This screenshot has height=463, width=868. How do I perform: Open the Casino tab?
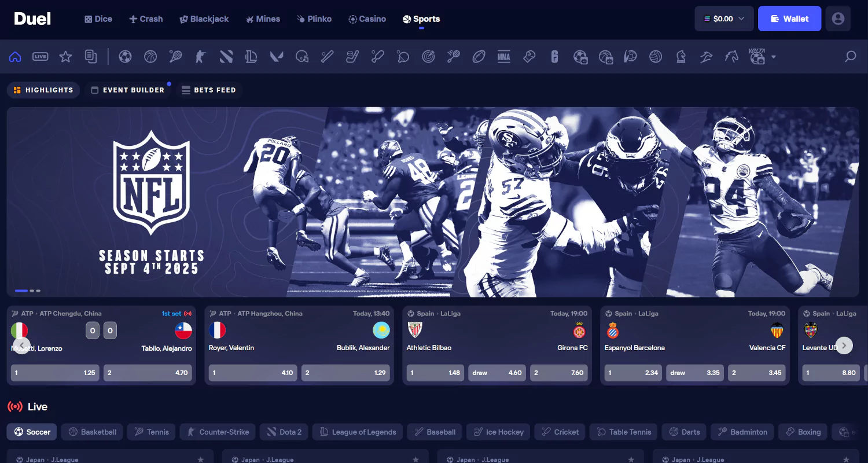pyautogui.click(x=367, y=19)
